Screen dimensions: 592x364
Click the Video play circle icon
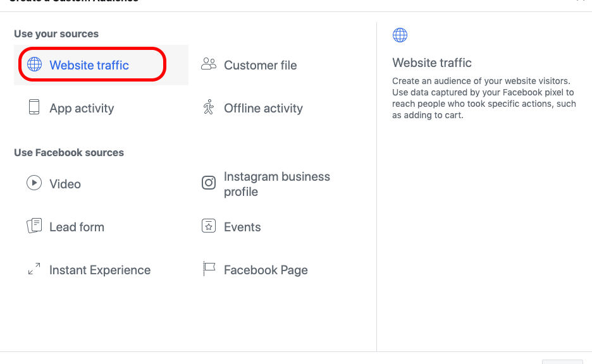(x=34, y=183)
